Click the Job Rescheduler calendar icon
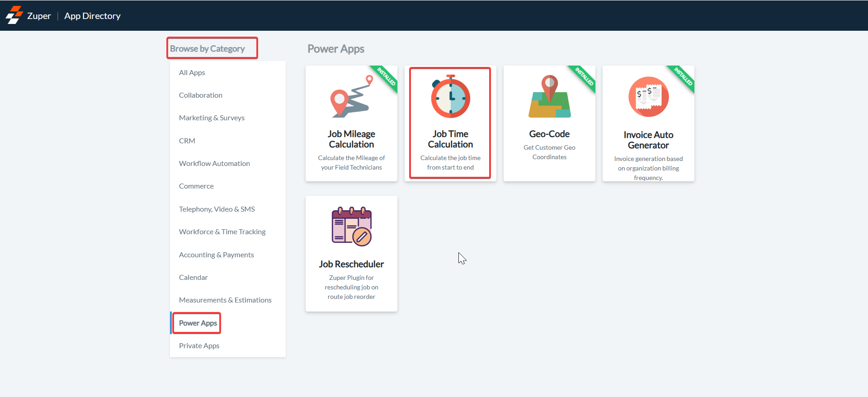 352,226
